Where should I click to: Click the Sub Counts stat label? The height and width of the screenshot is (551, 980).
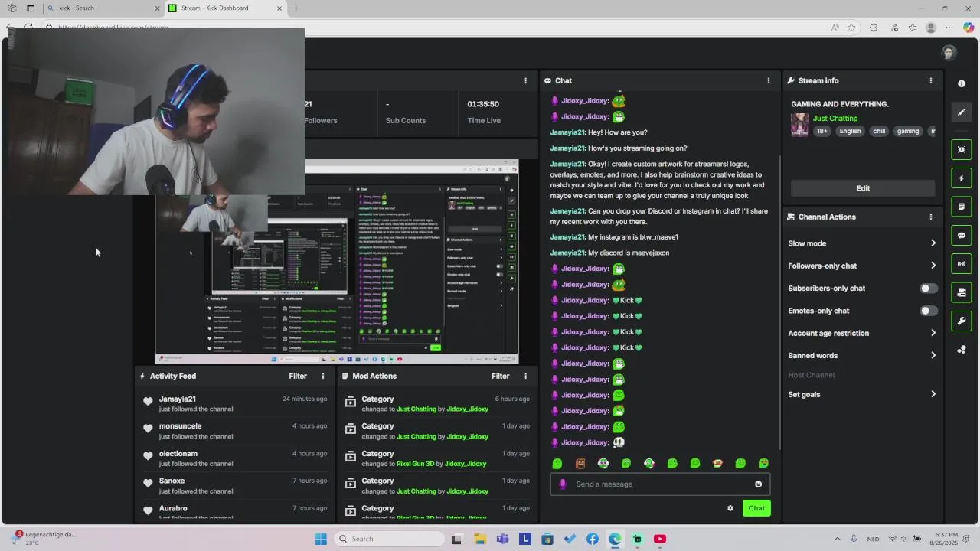tap(406, 120)
